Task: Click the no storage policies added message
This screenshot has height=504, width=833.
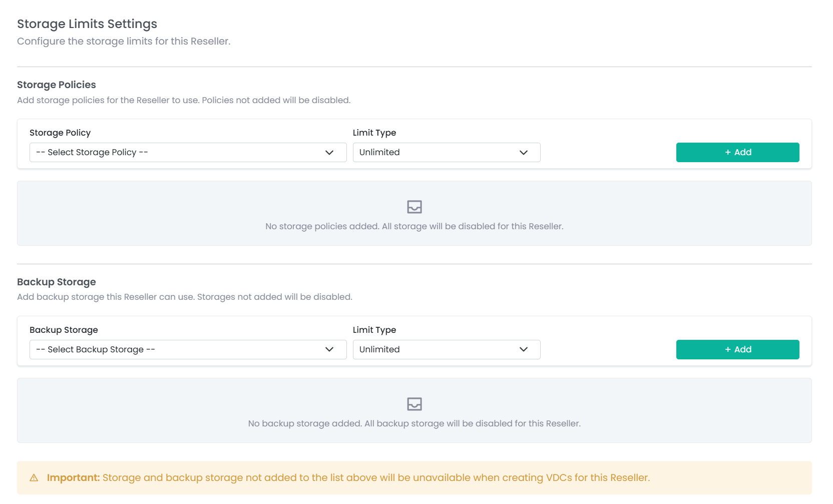Action: [414, 226]
